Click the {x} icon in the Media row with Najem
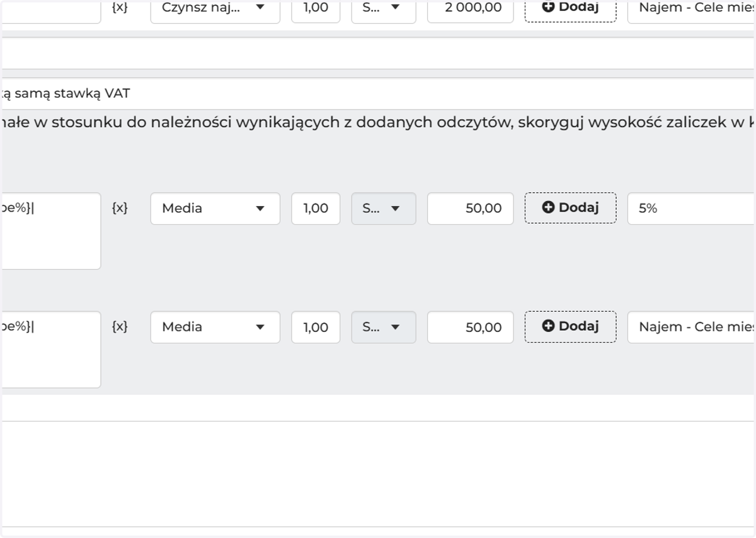The image size is (756, 538). [120, 326]
